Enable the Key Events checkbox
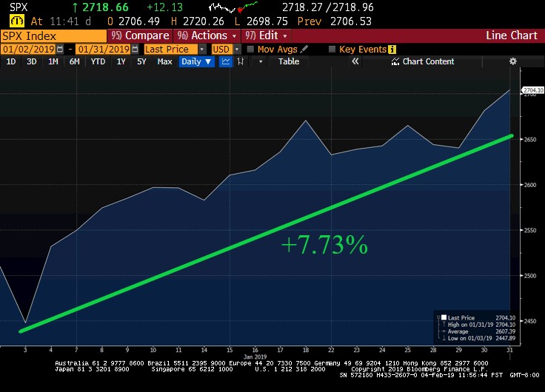 point(332,49)
